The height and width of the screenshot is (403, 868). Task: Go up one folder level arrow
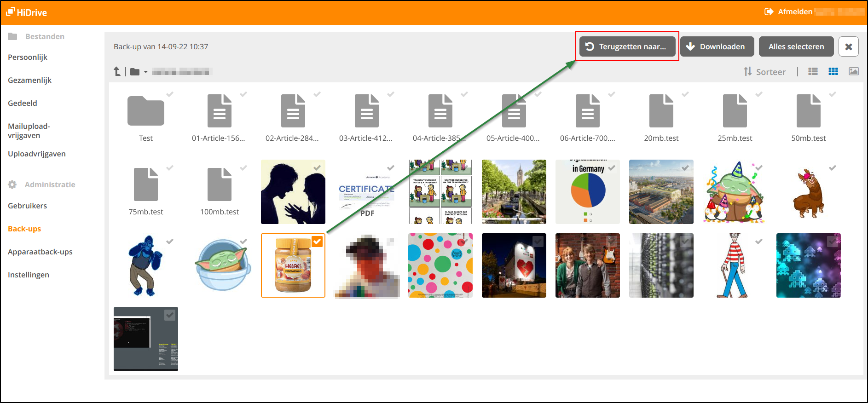point(117,71)
